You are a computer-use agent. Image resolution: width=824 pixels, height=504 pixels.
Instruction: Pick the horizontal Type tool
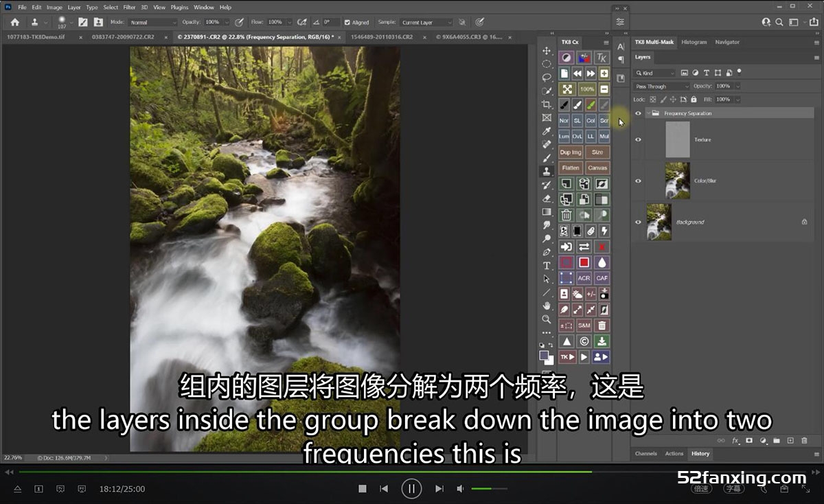547,266
